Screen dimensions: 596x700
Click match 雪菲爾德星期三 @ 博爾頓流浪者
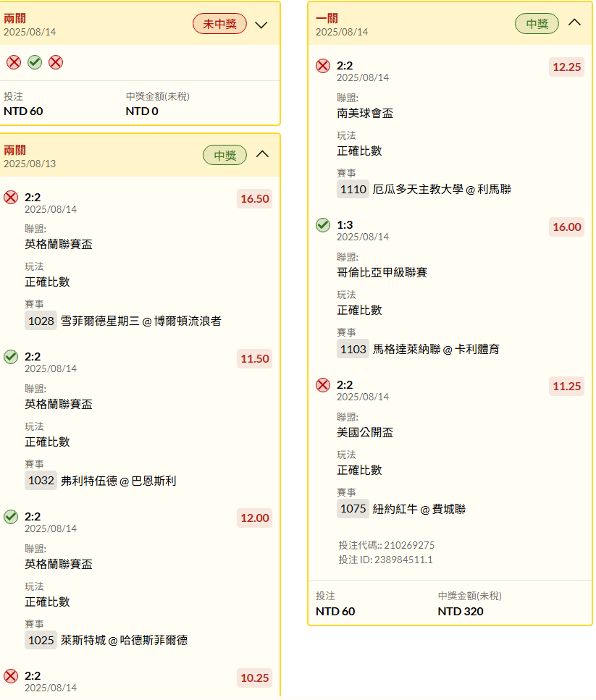click(141, 321)
